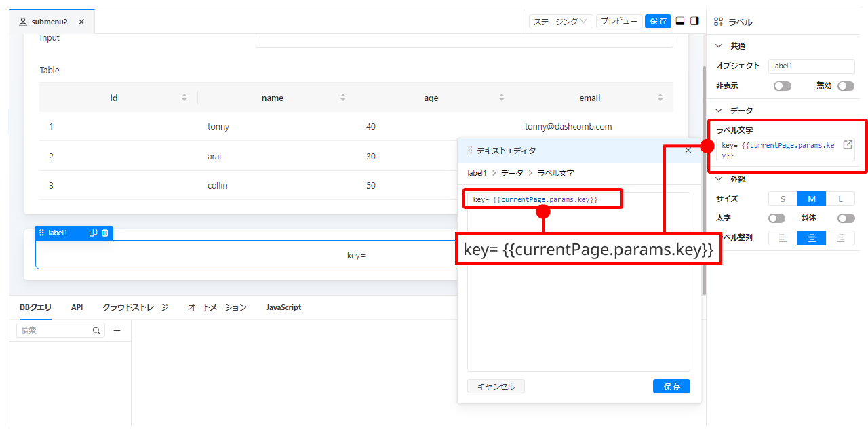Toggle the bottom panel layout icon
Screen dimensions: 868x434
(x=680, y=21)
